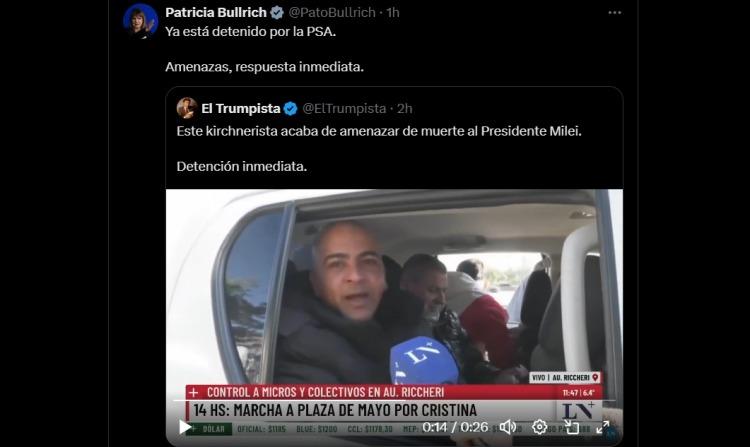Image resolution: width=750 pixels, height=447 pixels.
Task: Click the tweet text 'Ya está detenido por la PSA'
Action: click(251, 32)
